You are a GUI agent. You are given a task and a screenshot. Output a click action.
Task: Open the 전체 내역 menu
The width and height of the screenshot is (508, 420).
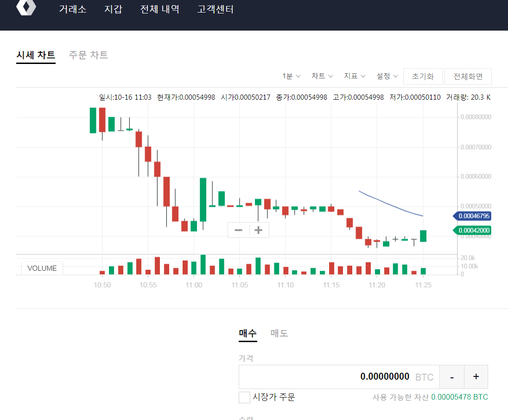click(160, 9)
